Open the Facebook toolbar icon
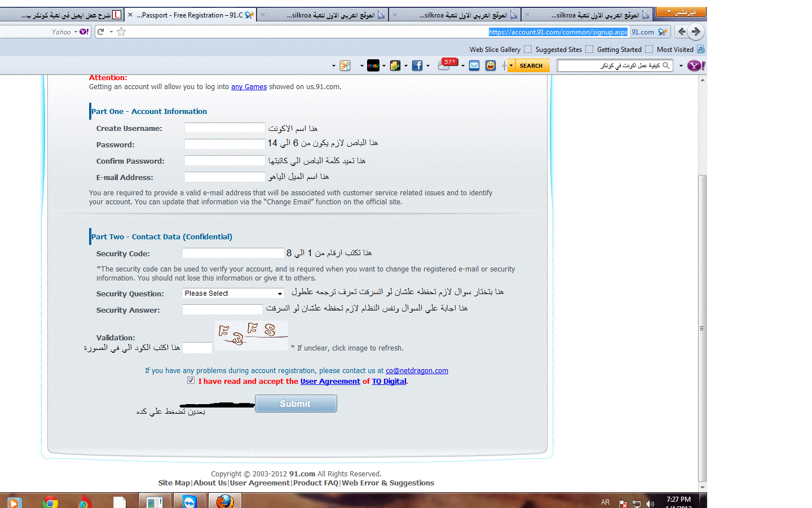The width and height of the screenshot is (812, 508). [x=417, y=65]
